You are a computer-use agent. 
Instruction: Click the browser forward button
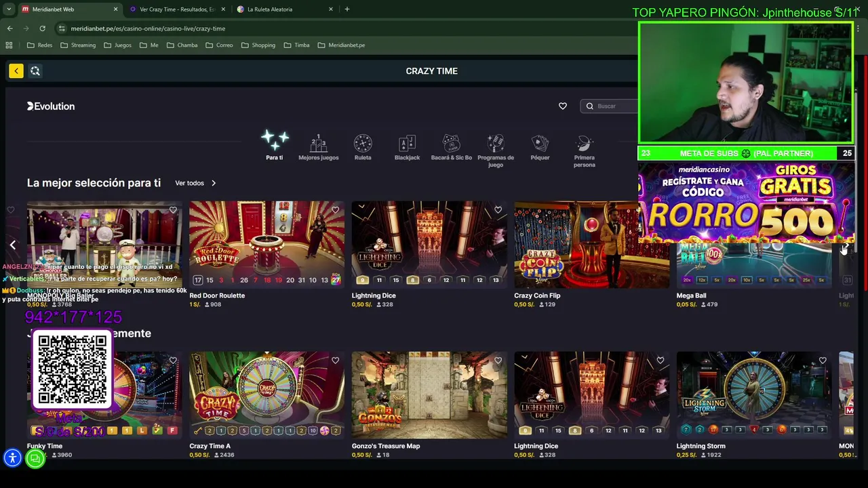click(26, 28)
